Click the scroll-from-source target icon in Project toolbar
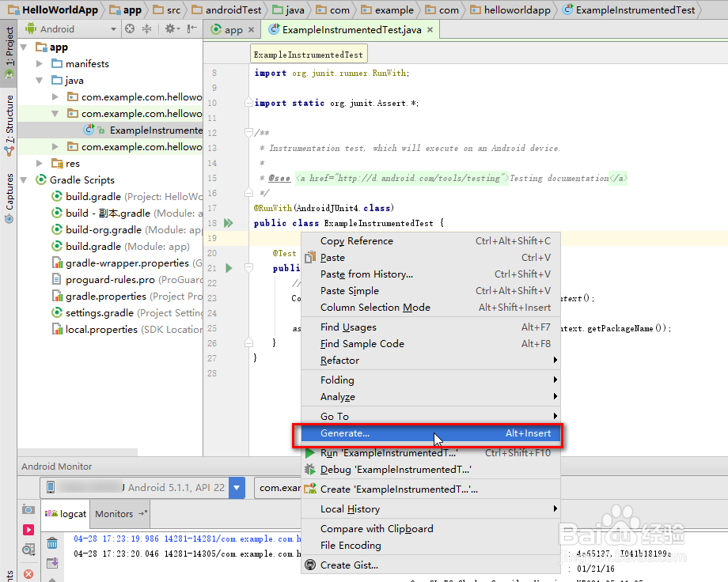 [x=130, y=28]
